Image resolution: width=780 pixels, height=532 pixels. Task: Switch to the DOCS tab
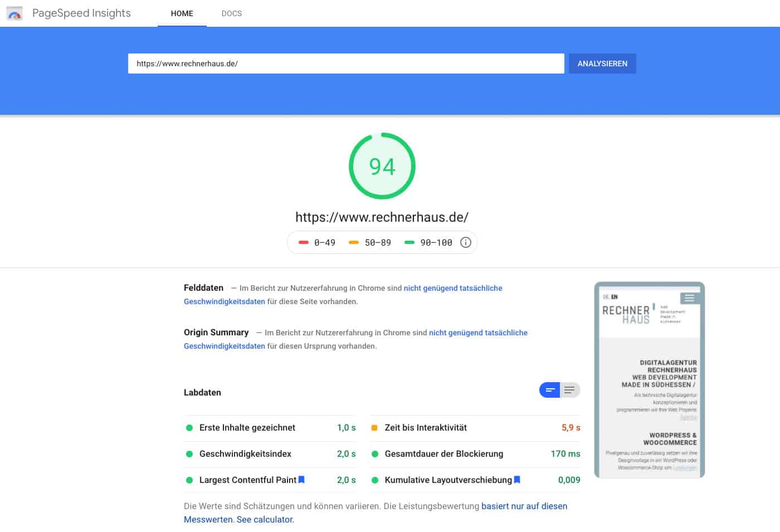(x=232, y=13)
